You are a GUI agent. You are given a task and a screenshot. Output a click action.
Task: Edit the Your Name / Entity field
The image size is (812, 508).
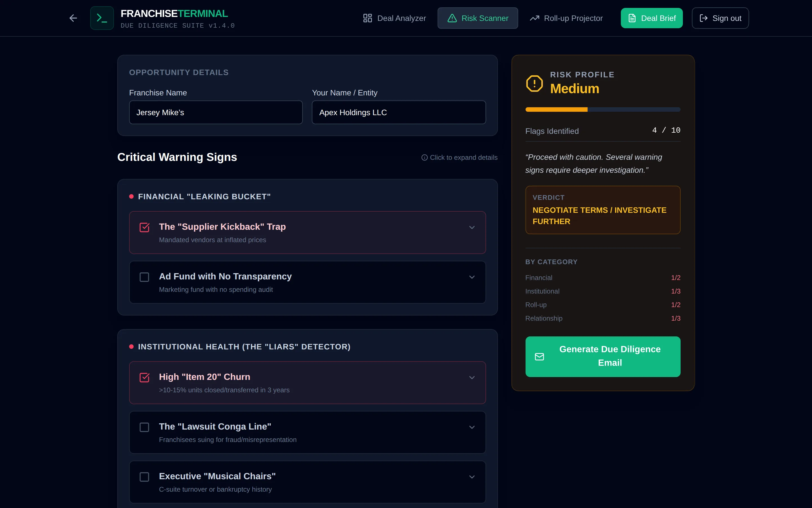pos(399,113)
